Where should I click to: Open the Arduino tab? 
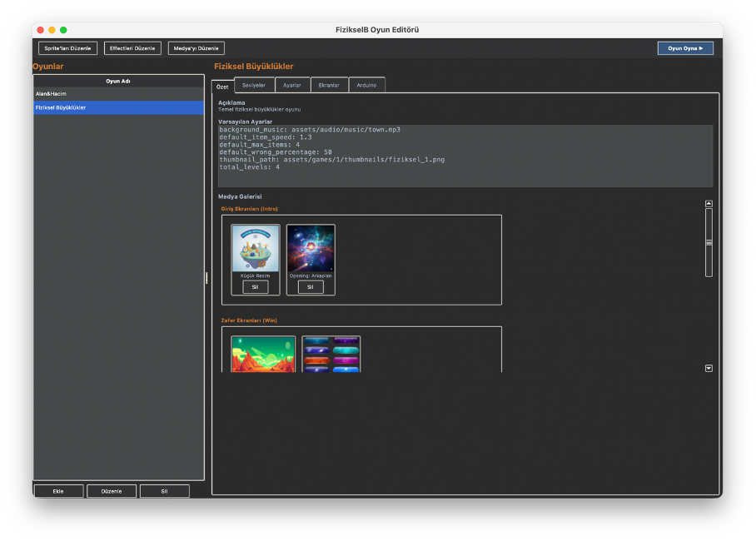tap(366, 84)
